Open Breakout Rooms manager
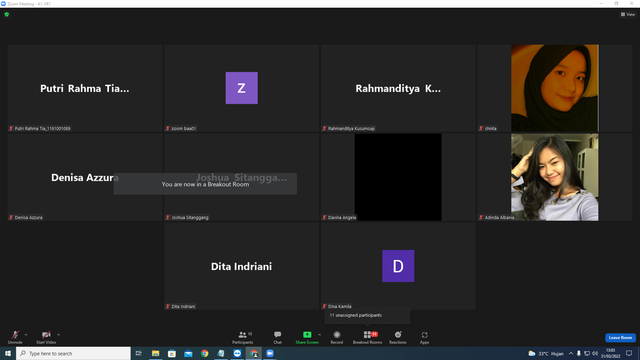 tap(367, 337)
